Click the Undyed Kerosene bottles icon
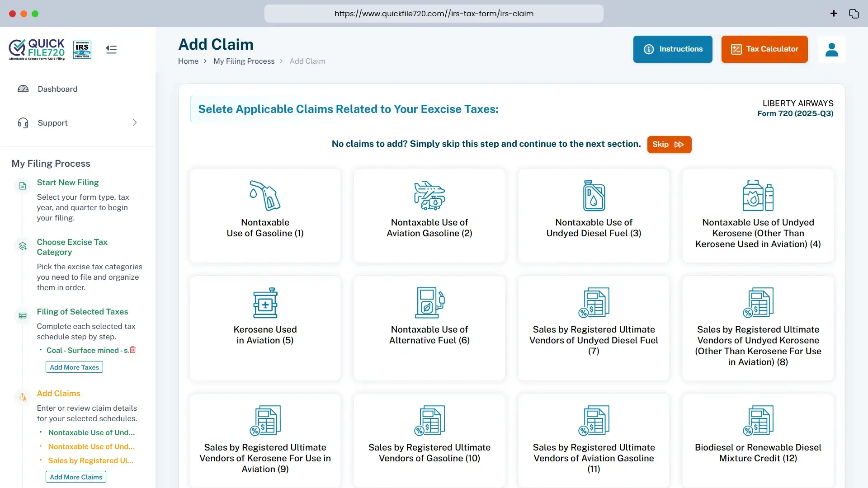 758,196
